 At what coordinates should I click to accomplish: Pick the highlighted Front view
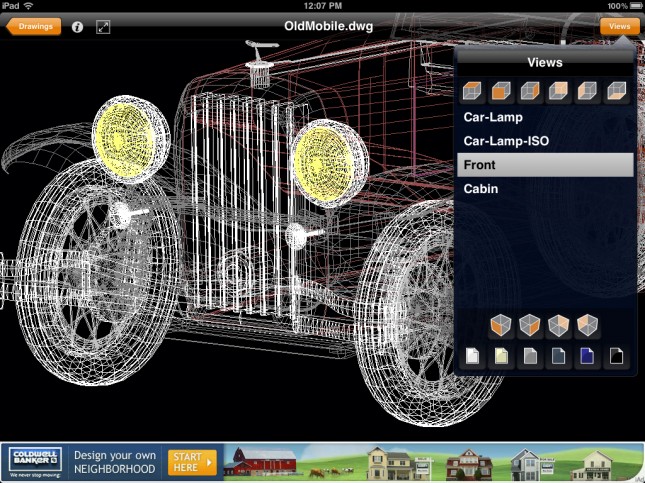[x=545, y=165]
